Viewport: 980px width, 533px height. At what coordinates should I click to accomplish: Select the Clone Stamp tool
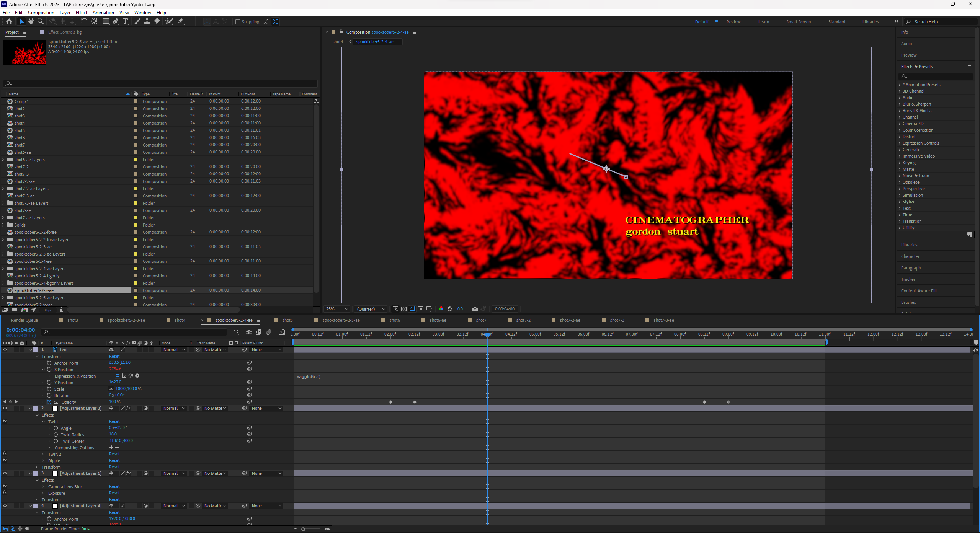click(x=147, y=21)
